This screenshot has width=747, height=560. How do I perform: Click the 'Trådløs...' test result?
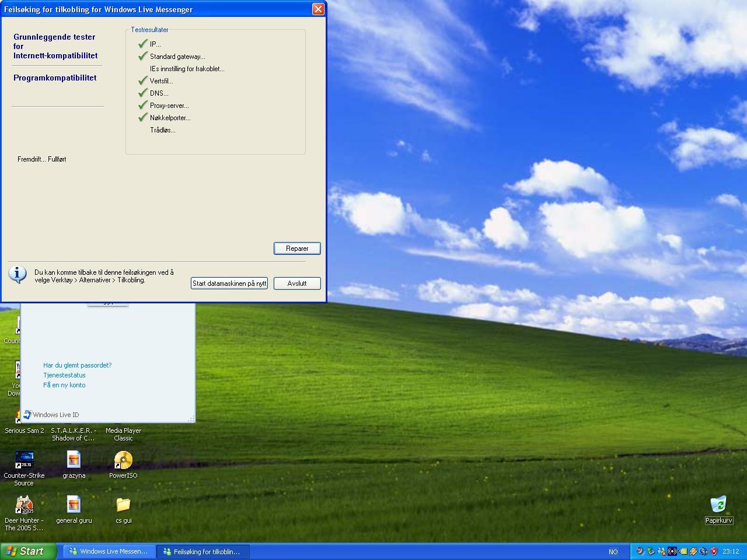(162, 130)
